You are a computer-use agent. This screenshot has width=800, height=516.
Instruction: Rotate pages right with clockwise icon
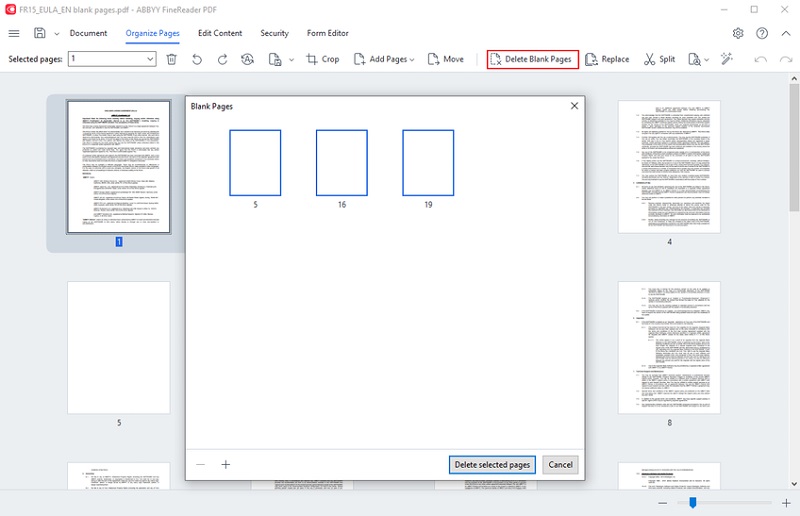[x=222, y=59]
